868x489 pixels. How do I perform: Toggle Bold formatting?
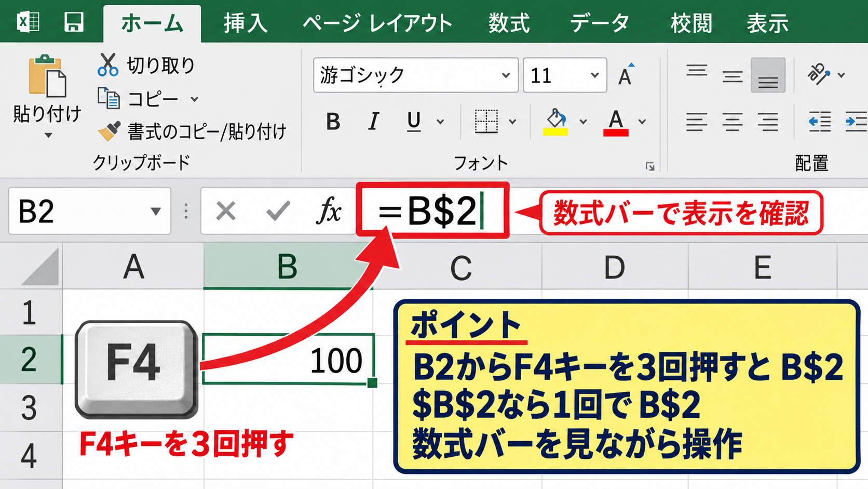pos(333,122)
